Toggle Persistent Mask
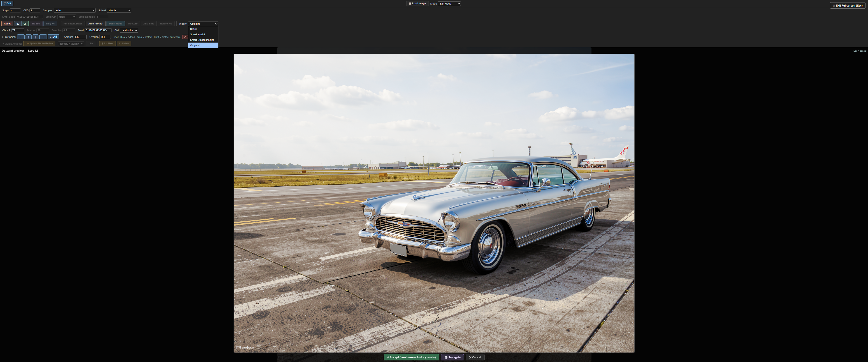This screenshot has height=362, width=868. coord(73,24)
